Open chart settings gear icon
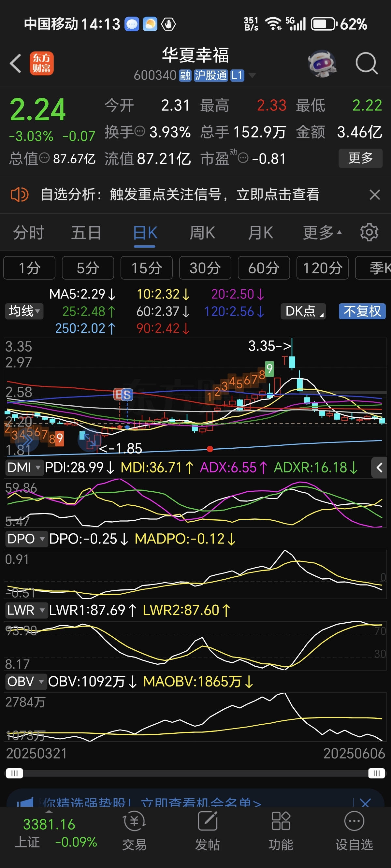Image resolution: width=391 pixels, height=868 pixels. pos(369,232)
